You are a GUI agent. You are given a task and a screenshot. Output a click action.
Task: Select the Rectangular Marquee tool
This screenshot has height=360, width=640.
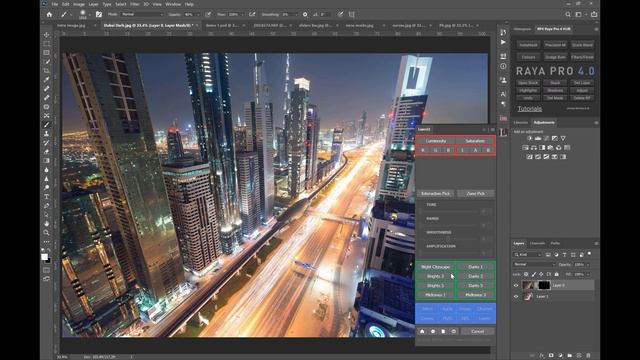(47, 44)
